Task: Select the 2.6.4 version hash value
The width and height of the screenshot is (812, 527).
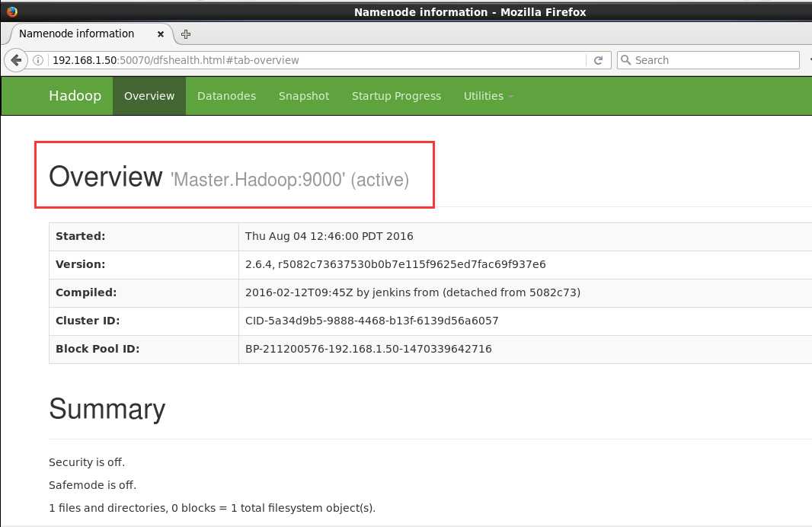Action: click(395, 264)
